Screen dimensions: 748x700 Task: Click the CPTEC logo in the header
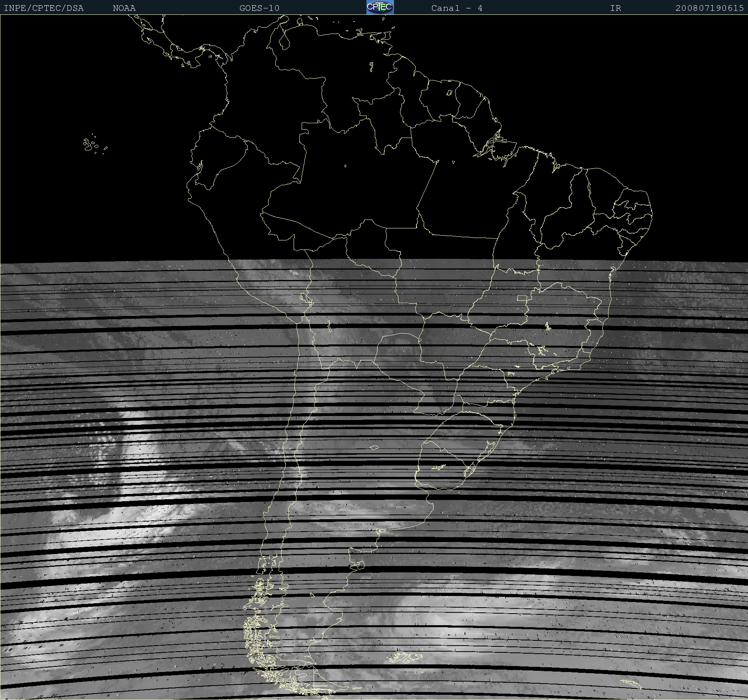point(380,7)
